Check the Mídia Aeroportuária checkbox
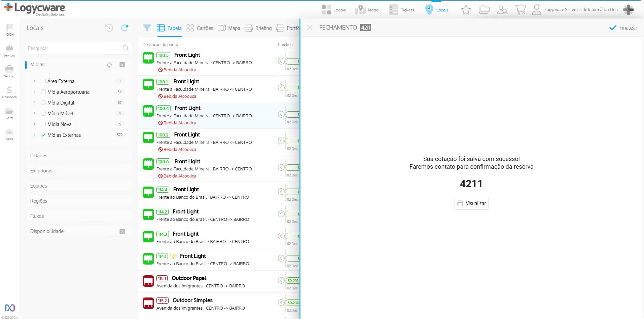This screenshot has width=644, height=319. point(43,92)
